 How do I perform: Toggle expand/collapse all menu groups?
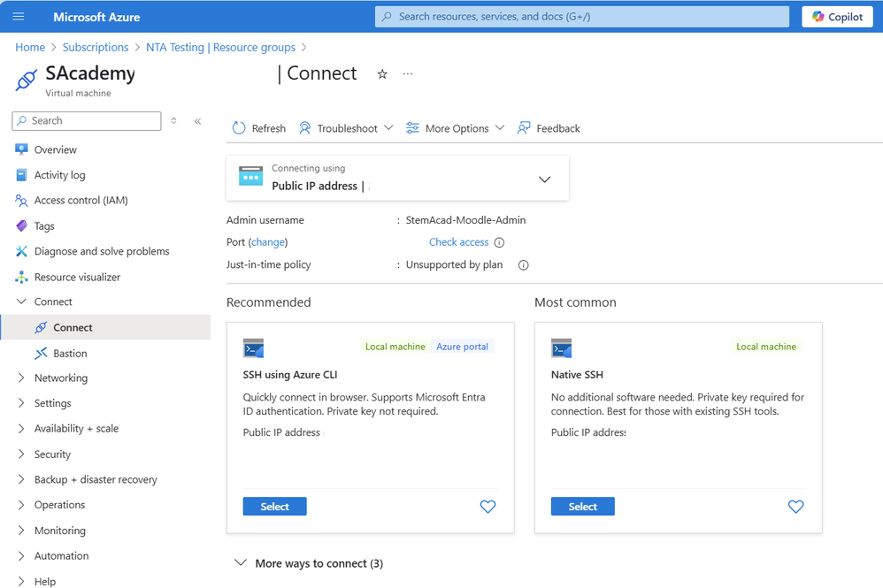[174, 120]
